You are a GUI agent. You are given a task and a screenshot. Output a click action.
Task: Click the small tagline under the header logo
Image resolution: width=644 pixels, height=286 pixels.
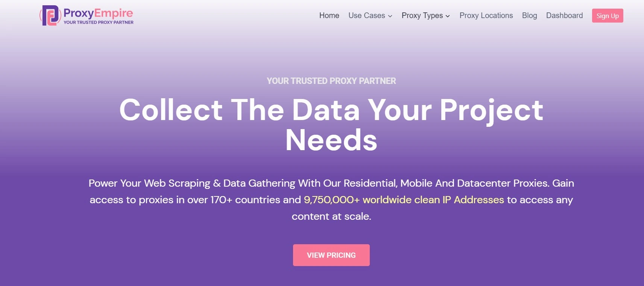coord(98,23)
